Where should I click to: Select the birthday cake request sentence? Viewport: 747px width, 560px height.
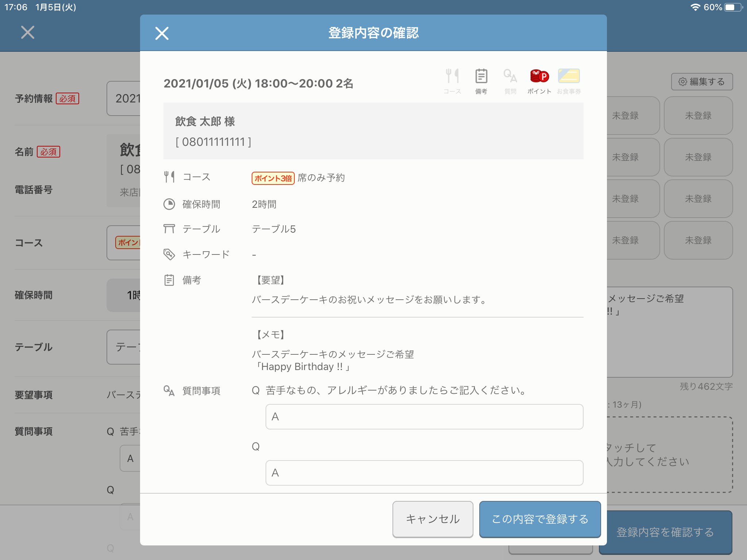369,300
